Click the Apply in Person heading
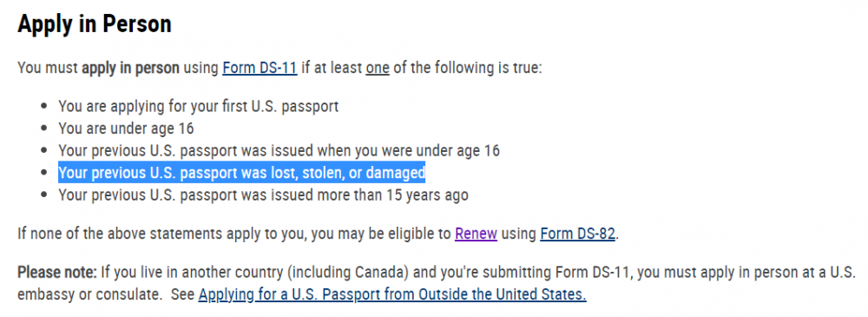 95,23
